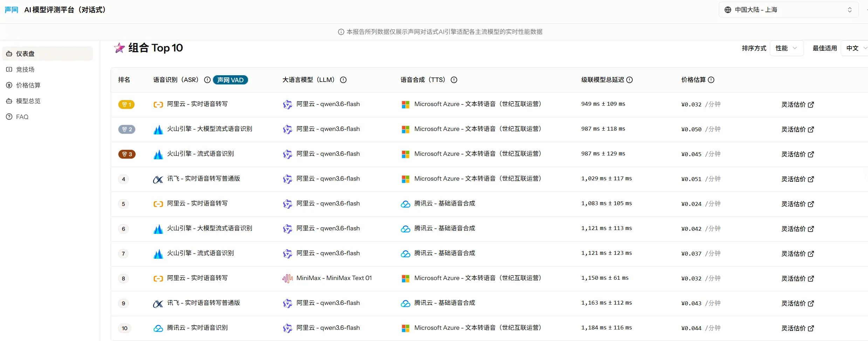Click the gold rank 1 badge

tap(126, 104)
